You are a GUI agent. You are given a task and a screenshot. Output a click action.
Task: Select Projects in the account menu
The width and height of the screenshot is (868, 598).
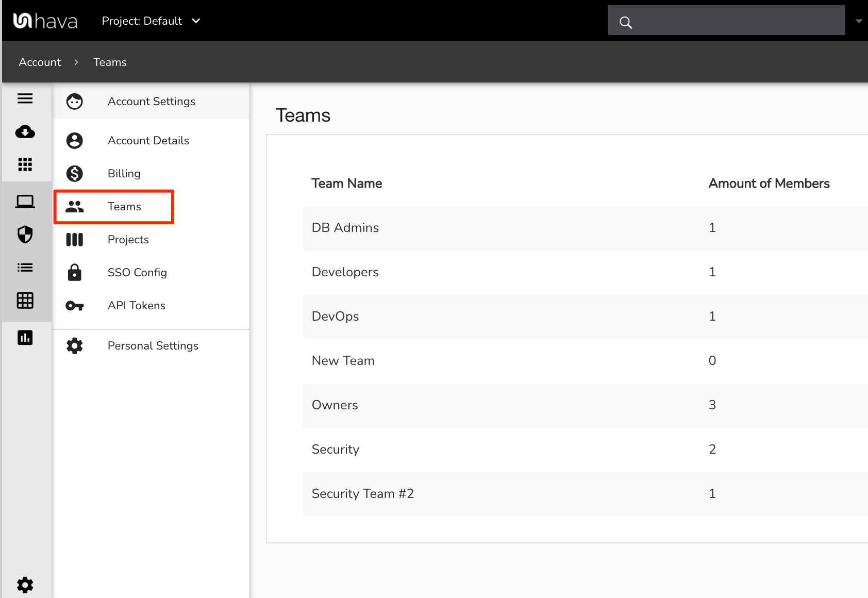(128, 240)
